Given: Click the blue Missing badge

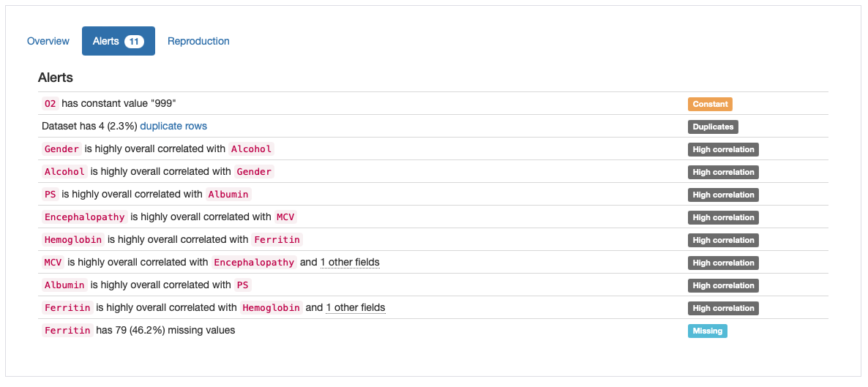Looking at the screenshot, I should [708, 331].
